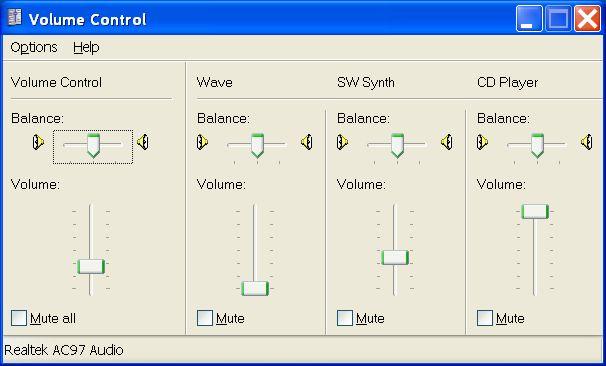
Task: Click the CD Player volume slider thumb
Action: [x=535, y=211]
